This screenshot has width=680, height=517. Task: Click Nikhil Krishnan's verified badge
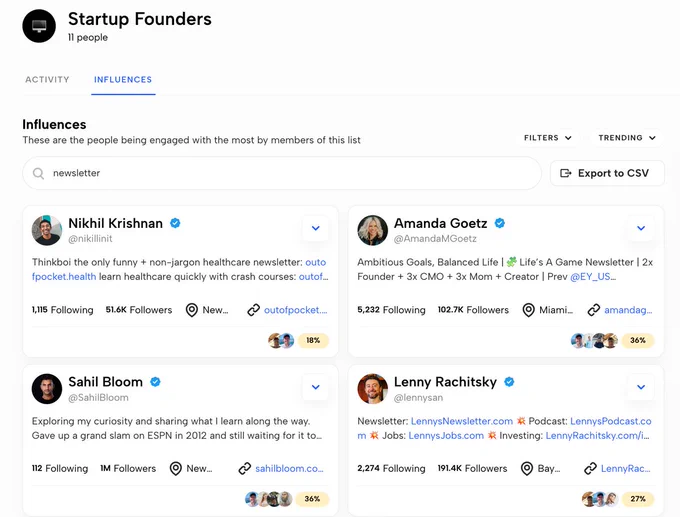[175, 223]
